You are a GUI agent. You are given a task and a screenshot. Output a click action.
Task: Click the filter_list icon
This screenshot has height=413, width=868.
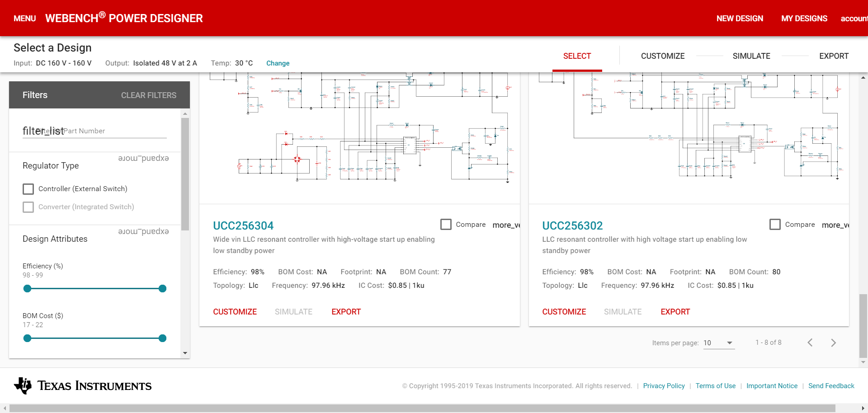click(43, 131)
